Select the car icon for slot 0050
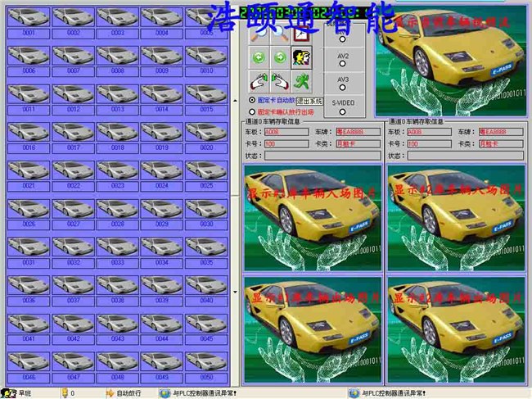The image size is (532, 399). (206, 361)
